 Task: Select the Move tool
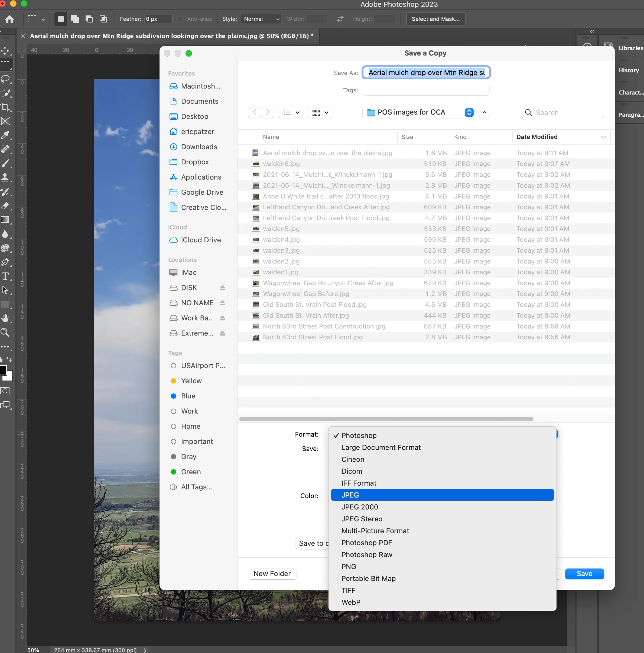(x=5, y=51)
